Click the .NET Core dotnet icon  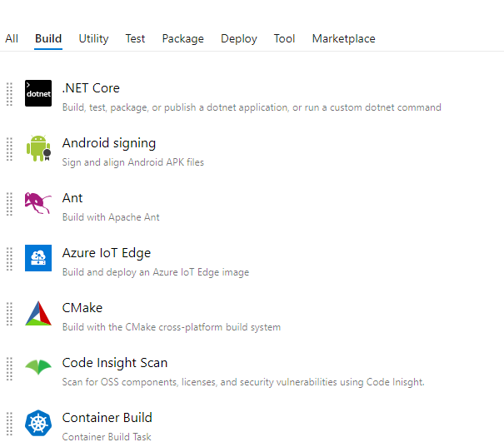point(38,93)
